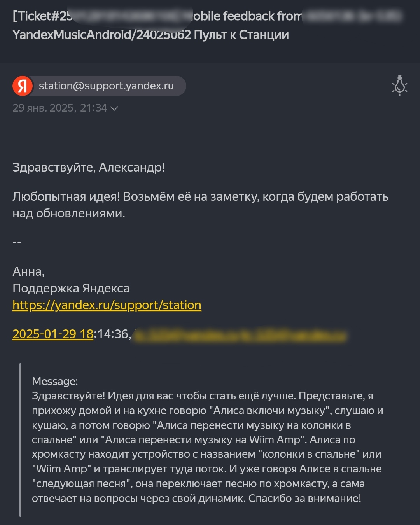This screenshot has width=420, height=525.
Task: Tap the highlighted 2025-01-29 18 date link
Action: [53, 334]
